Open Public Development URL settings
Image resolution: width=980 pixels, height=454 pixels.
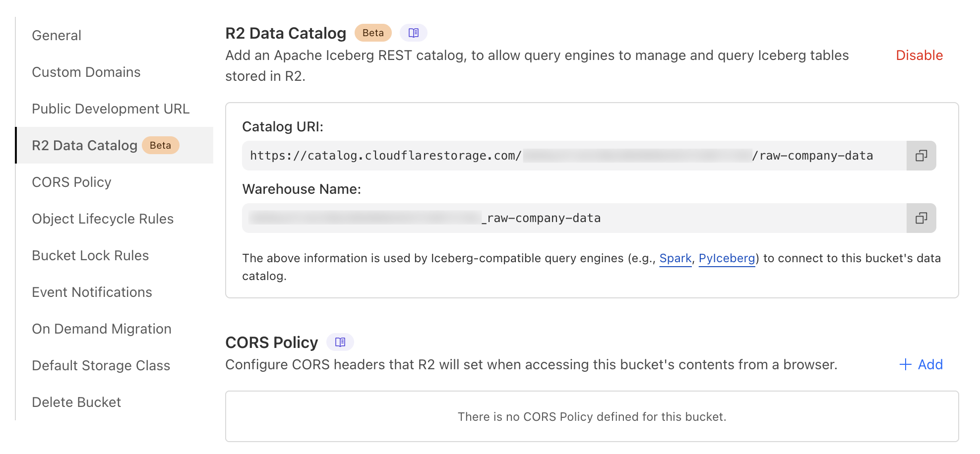pos(110,109)
